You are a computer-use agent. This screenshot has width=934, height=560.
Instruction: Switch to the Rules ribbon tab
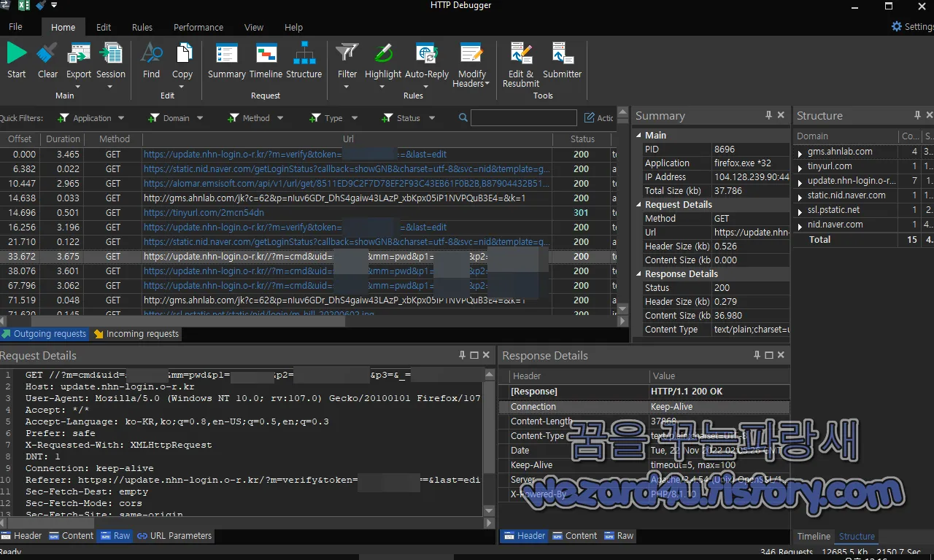click(x=142, y=27)
